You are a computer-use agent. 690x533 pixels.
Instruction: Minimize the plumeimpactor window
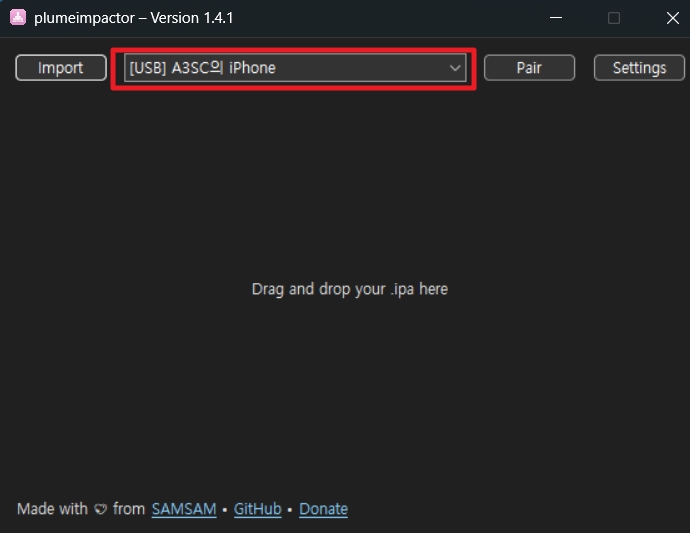click(556, 18)
